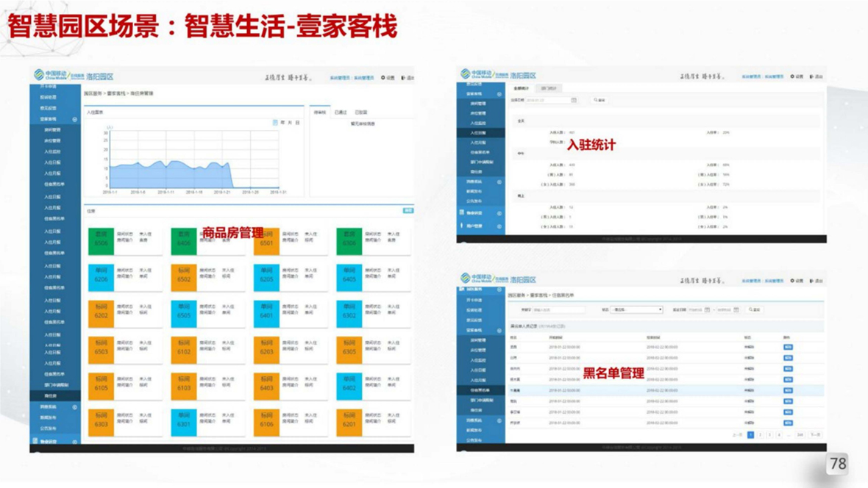
Task: Select the cyan room tile 6206
Action: coord(101,278)
